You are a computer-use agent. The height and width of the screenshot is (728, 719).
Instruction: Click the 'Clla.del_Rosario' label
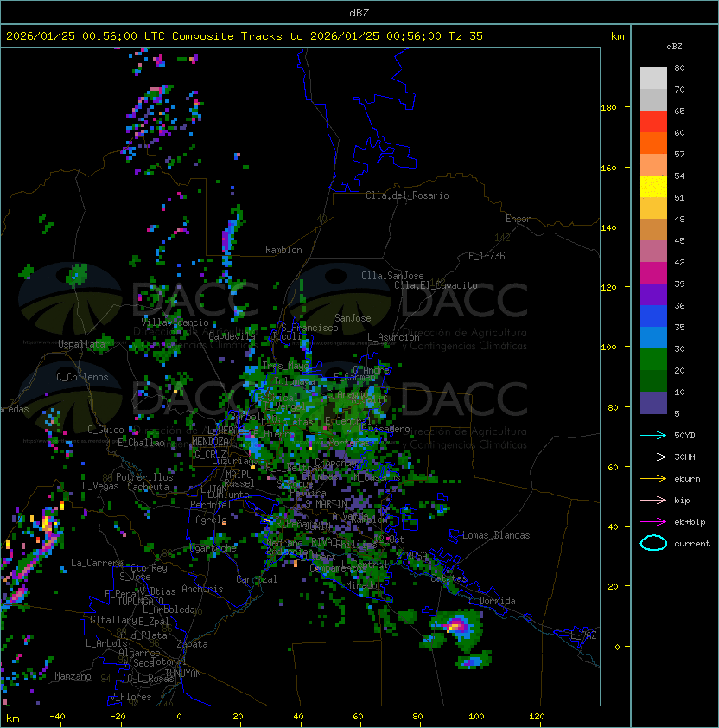click(407, 195)
